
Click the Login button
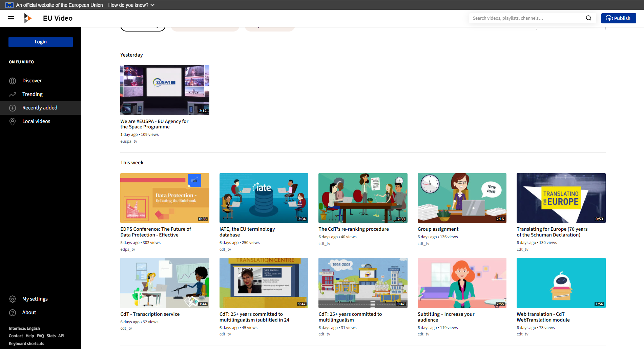pos(40,42)
